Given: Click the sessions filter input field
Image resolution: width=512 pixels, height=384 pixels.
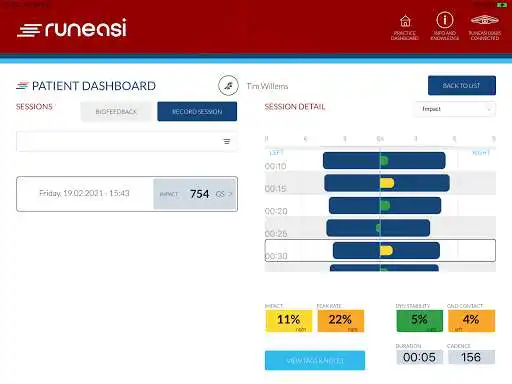Looking at the screenshot, I should [127, 142].
